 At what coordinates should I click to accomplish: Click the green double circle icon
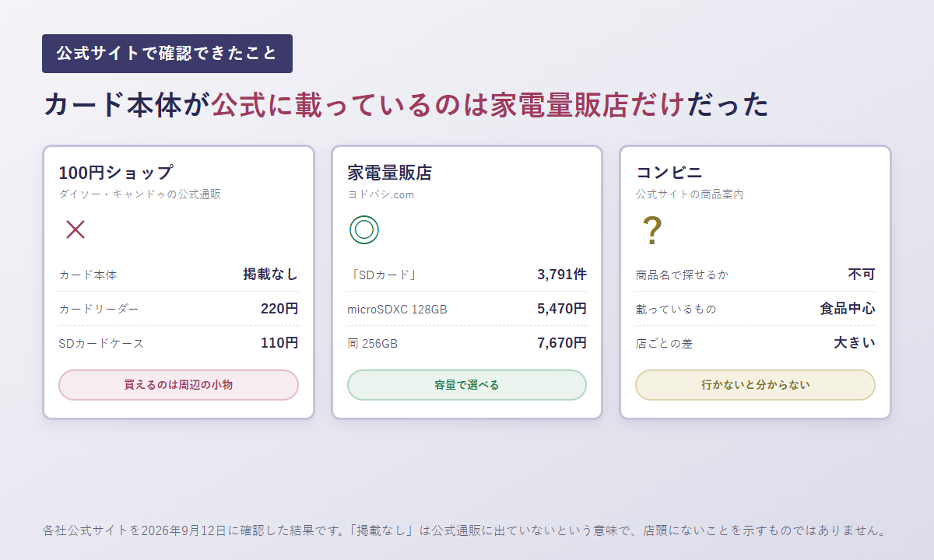click(363, 229)
